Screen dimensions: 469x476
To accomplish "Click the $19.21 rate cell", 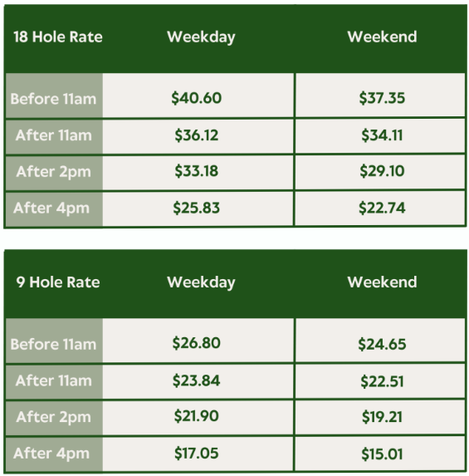I will coord(382,417).
